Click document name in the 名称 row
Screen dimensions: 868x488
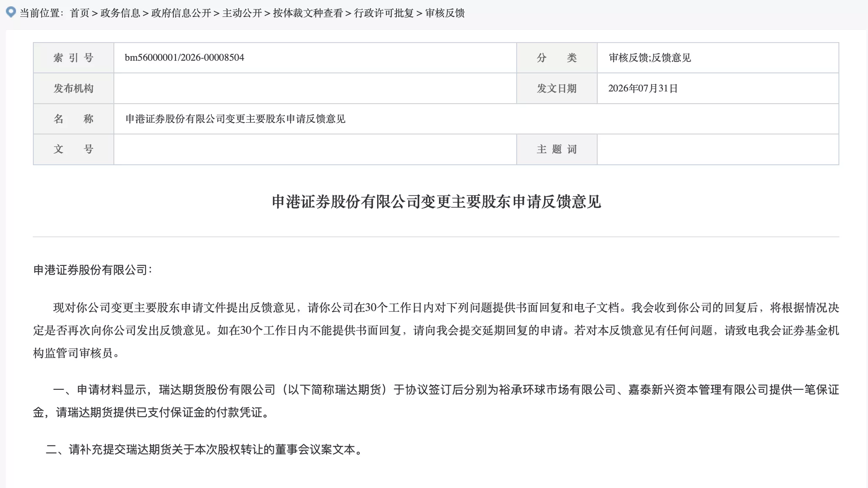235,119
